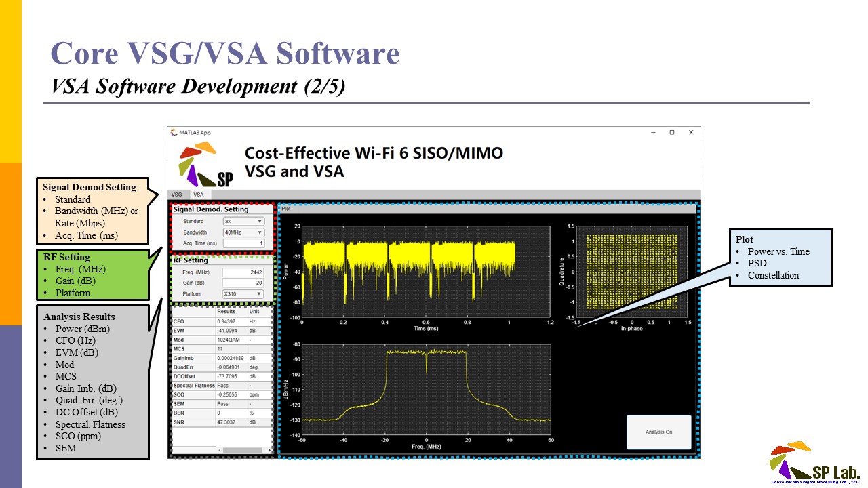
Task: Click the SNR value 47.3037
Action: (x=231, y=422)
